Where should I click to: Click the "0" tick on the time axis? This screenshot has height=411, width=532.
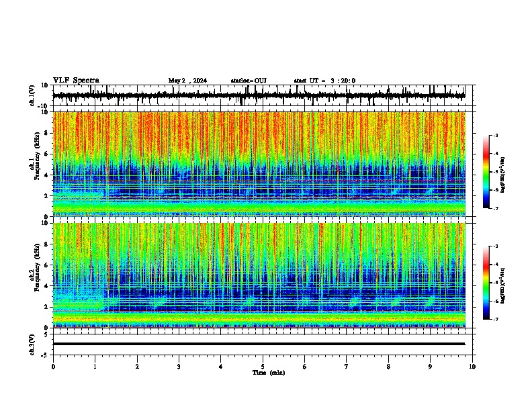[53, 367]
